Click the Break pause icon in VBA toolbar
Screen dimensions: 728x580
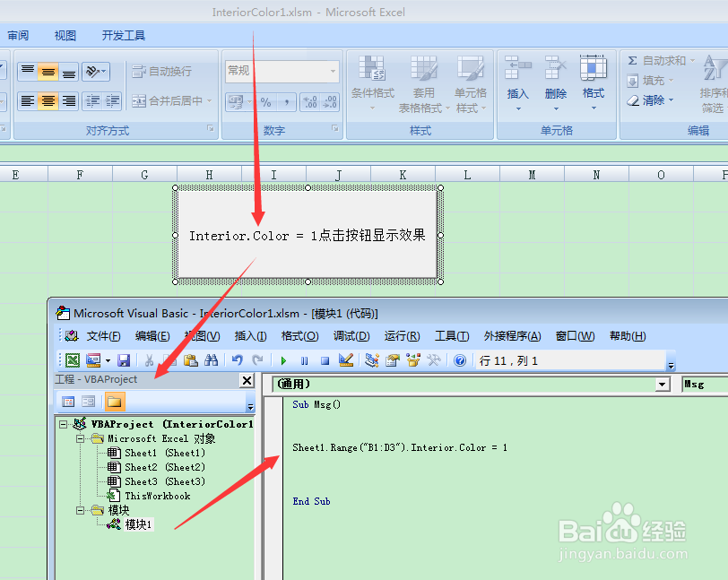click(x=304, y=360)
